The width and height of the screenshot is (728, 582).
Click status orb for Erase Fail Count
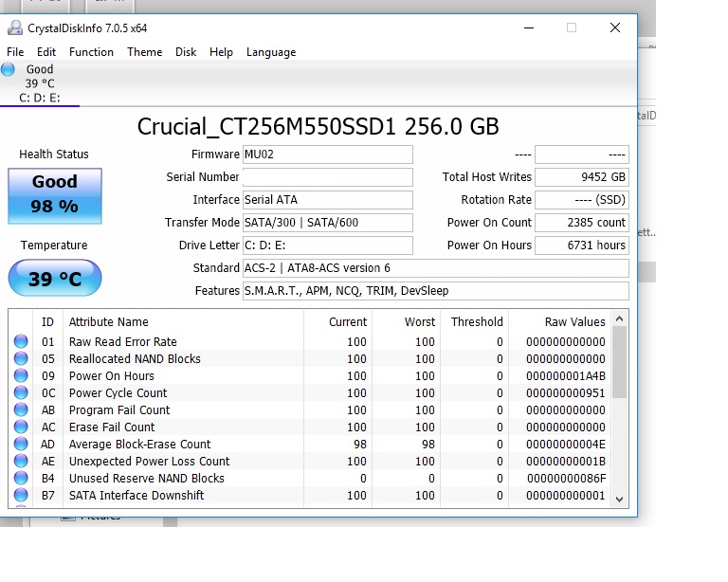[x=21, y=427]
